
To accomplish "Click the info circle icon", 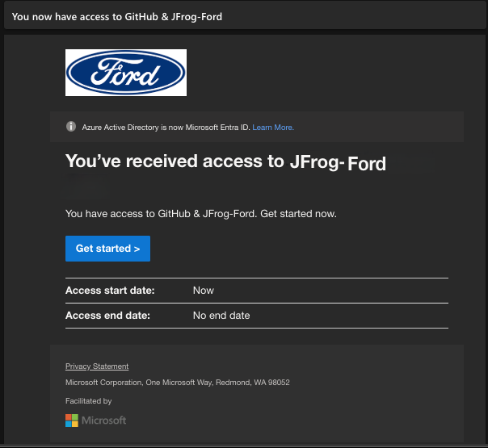I will (71, 127).
